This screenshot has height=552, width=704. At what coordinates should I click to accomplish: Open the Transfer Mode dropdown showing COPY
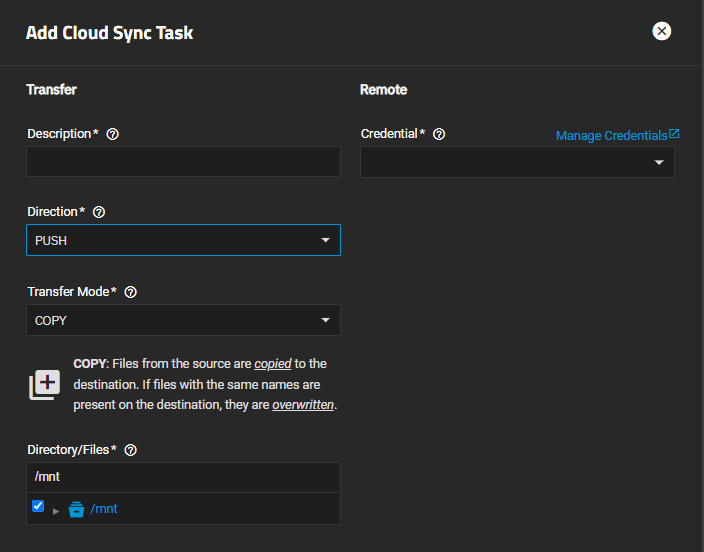(183, 320)
